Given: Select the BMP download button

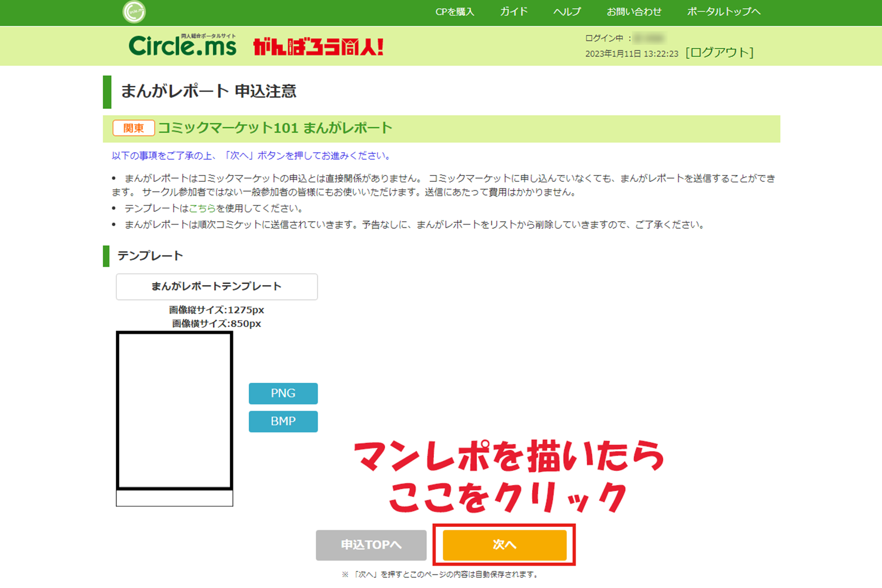Looking at the screenshot, I should pyautogui.click(x=283, y=422).
